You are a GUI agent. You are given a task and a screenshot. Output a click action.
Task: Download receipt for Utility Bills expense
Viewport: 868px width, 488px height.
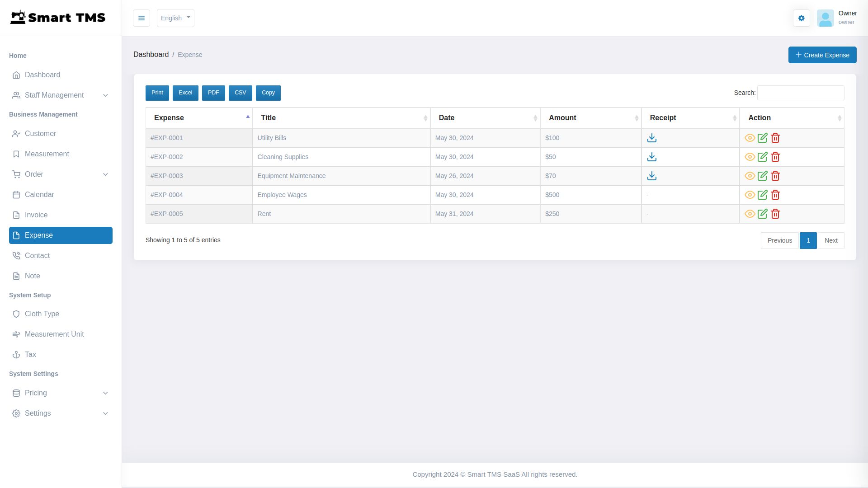pos(652,138)
